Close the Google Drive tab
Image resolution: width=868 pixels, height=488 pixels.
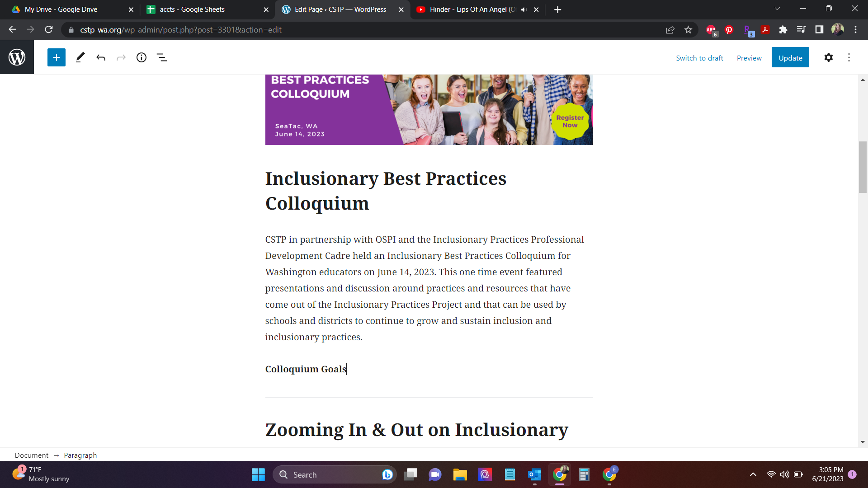(x=131, y=9)
